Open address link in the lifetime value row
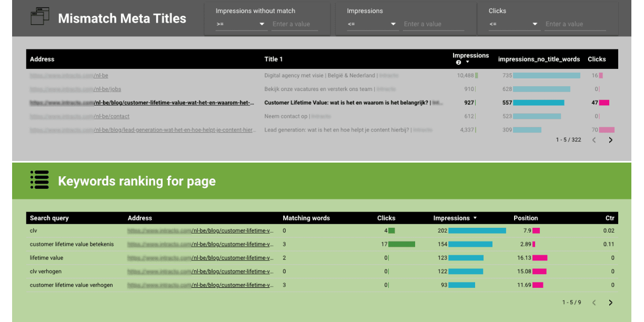The width and height of the screenshot is (644, 322). coord(200,258)
